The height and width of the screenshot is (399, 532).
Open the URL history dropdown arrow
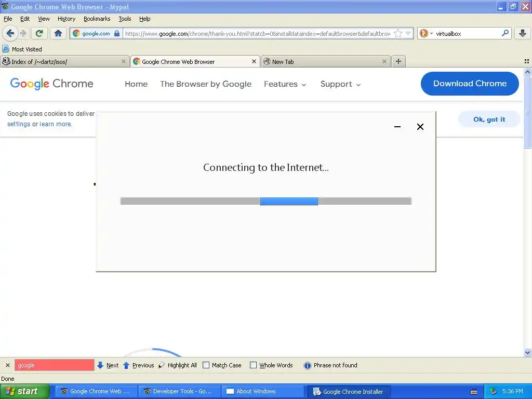(x=408, y=33)
